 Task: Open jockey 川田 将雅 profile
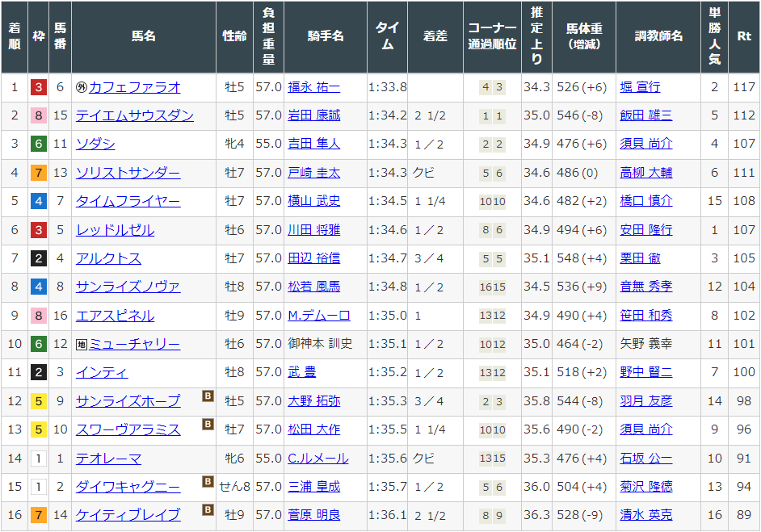click(314, 230)
